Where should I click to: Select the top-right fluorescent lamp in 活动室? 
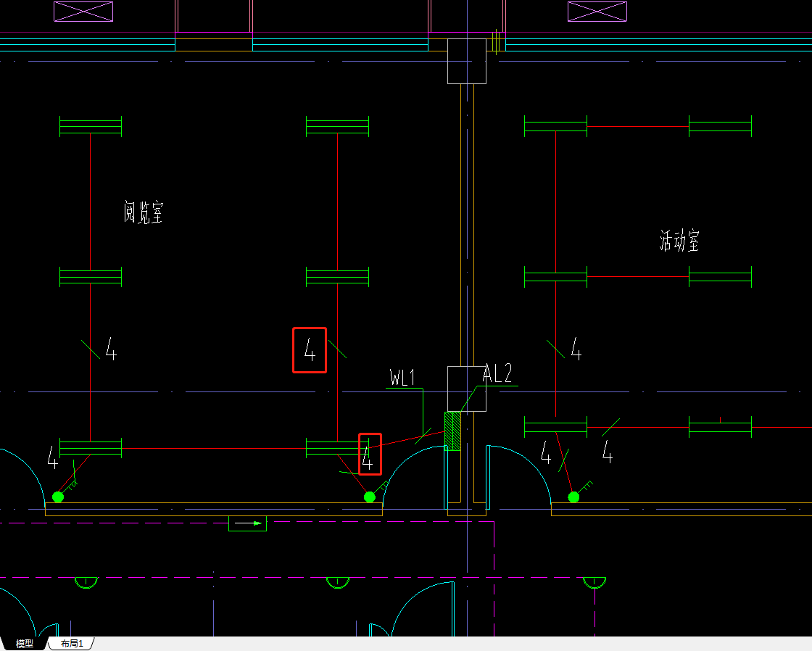pyautogui.click(x=720, y=126)
